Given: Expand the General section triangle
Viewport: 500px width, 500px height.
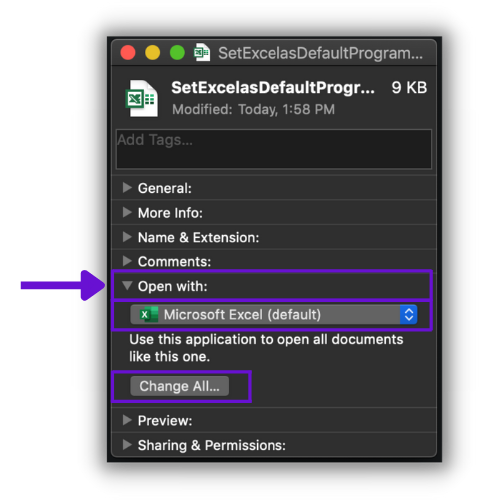Looking at the screenshot, I should tap(127, 188).
